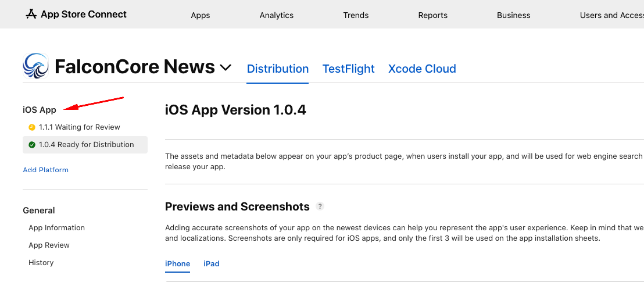644x282 pixels.
Task: Select version 1.1.1 Waiting for Review
Action: coord(79,127)
